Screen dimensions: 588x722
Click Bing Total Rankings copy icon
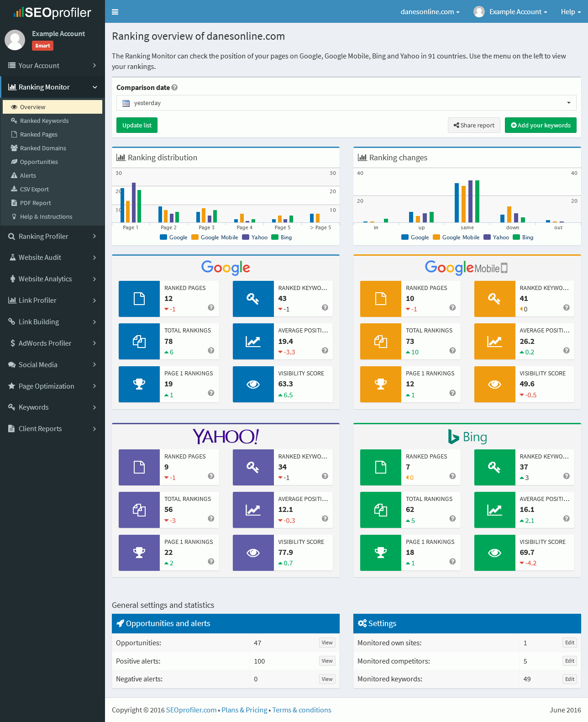click(x=381, y=510)
